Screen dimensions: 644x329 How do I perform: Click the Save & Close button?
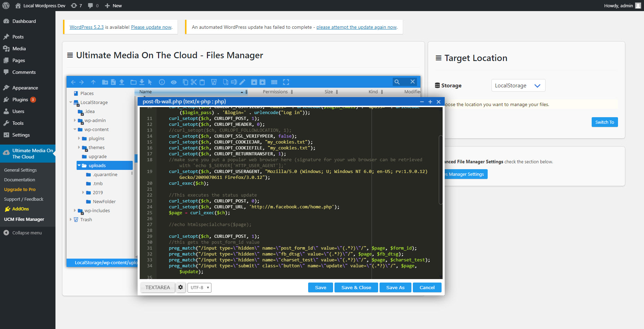[x=356, y=288]
